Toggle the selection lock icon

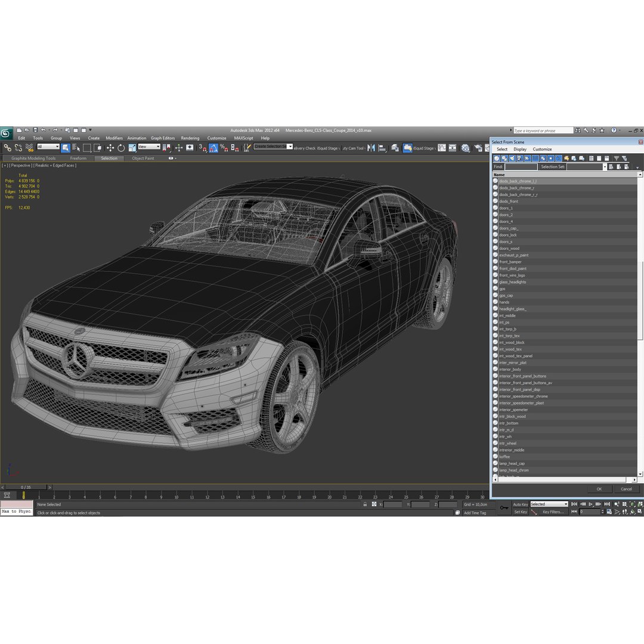click(x=365, y=504)
